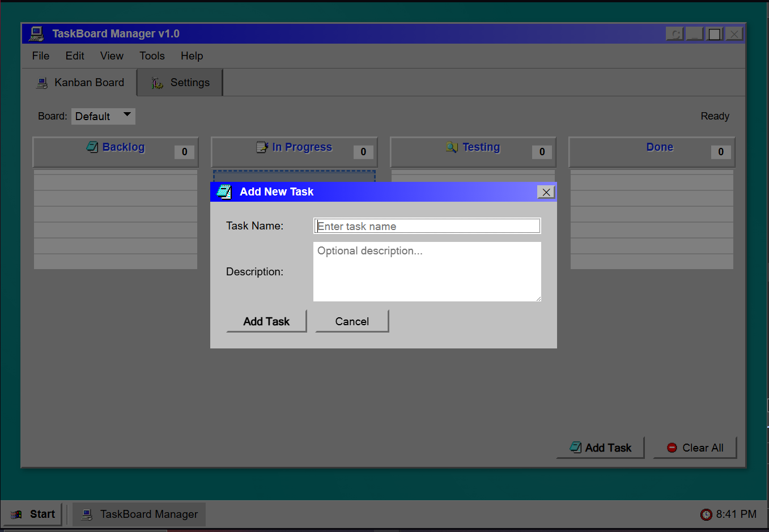Switch to the Kanban Board tab
This screenshot has height=532, width=769.
coord(80,82)
